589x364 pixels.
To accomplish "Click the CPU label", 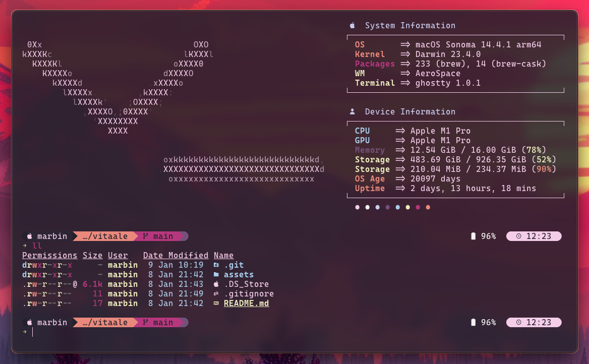I will [x=362, y=131].
